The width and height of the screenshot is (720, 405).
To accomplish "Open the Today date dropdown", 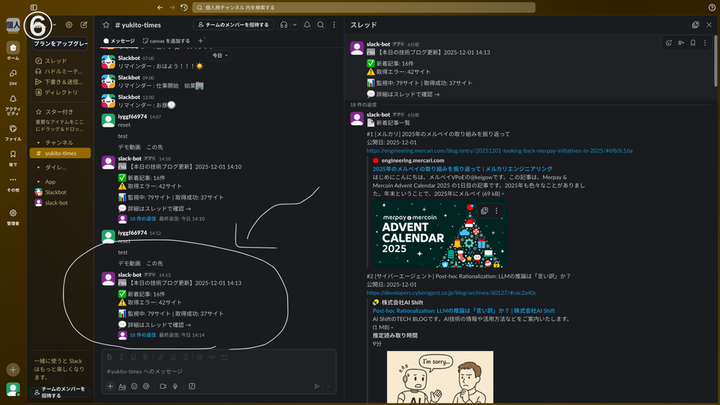I will [x=219, y=55].
